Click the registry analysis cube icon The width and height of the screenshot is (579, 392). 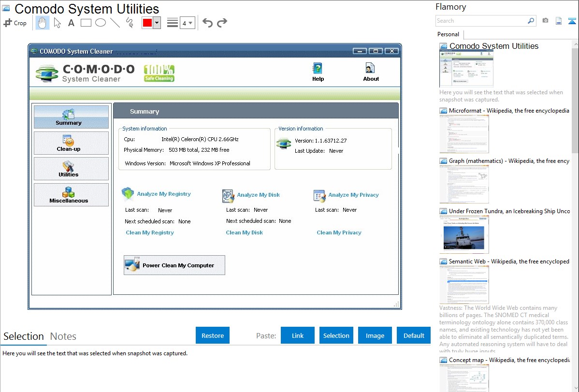[128, 194]
